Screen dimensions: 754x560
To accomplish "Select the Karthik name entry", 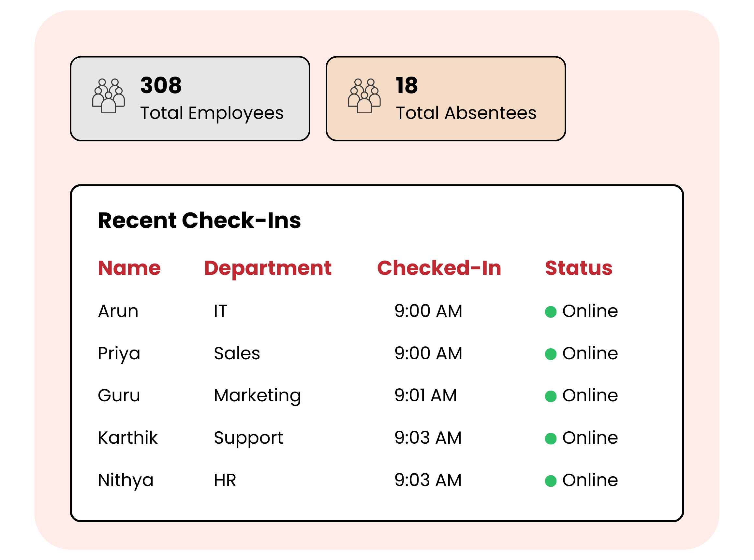I will point(127,438).
